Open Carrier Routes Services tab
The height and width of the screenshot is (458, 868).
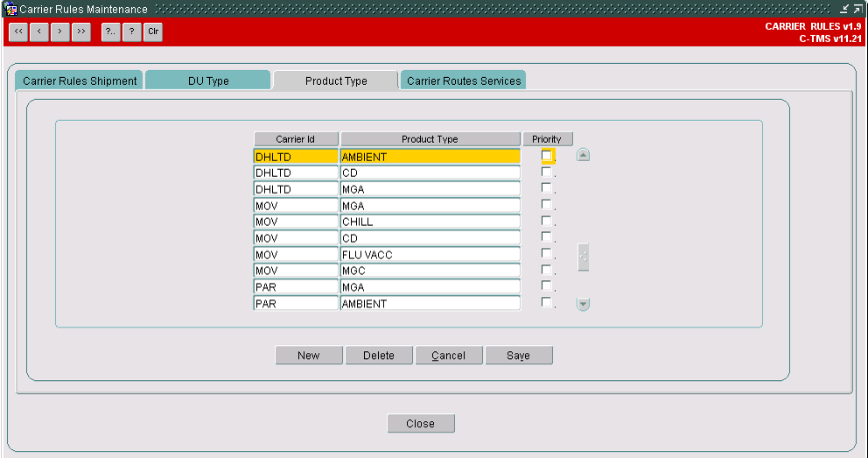[464, 81]
